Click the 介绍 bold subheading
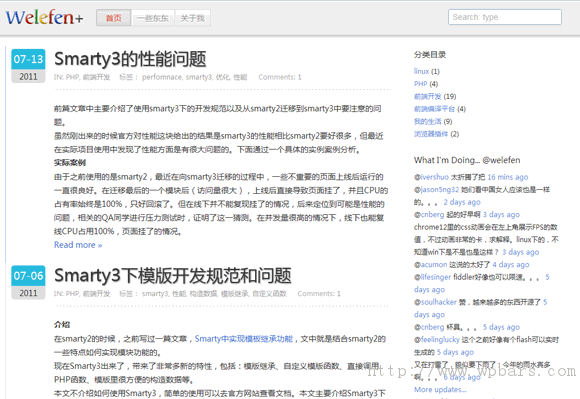This screenshot has height=399, width=580. 62,325
